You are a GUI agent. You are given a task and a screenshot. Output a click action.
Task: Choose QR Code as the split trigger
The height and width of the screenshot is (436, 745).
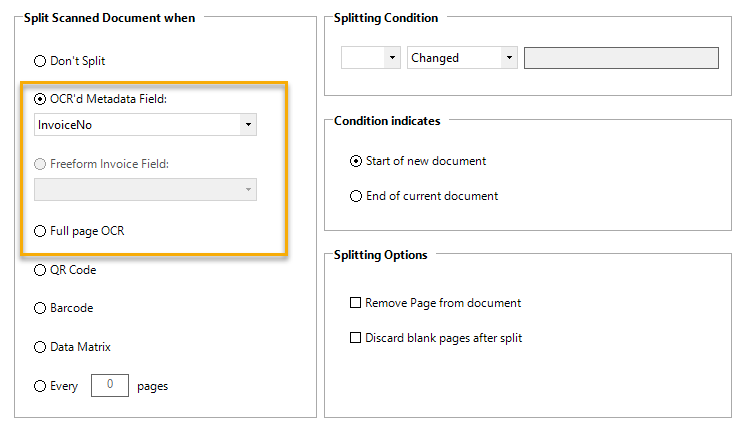pos(40,270)
